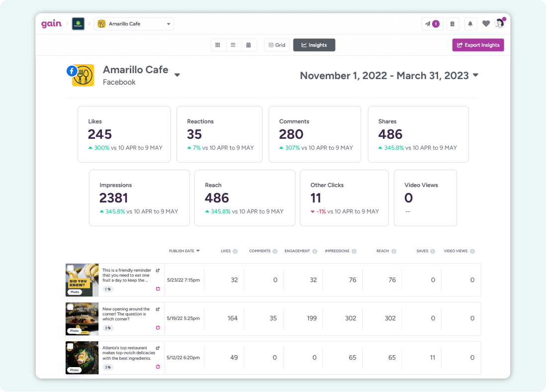Open the Amarillo Cafe account dropdown

coord(134,23)
